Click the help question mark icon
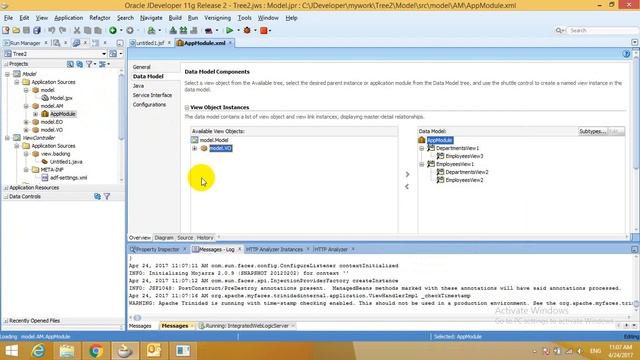 627,54
